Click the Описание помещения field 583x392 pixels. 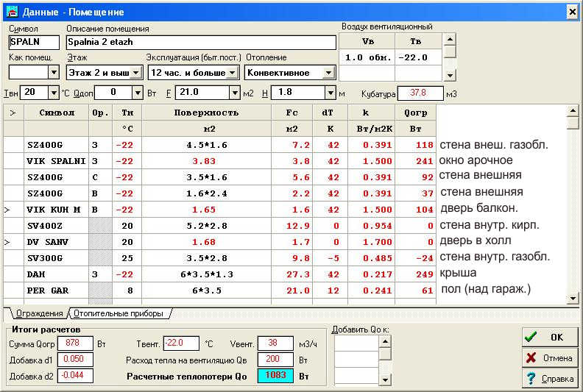point(201,42)
